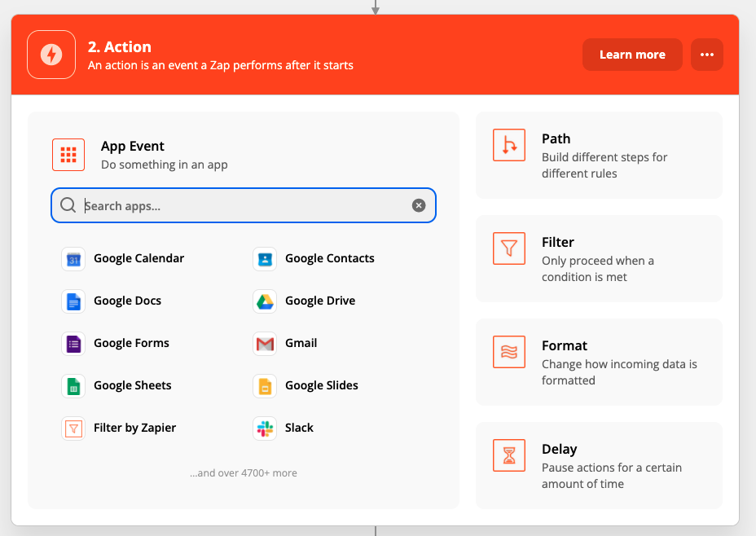Image resolution: width=756 pixels, height=536 pixels.
Task: Click the Filter by Zapier icon
Action: pos(73,428)
